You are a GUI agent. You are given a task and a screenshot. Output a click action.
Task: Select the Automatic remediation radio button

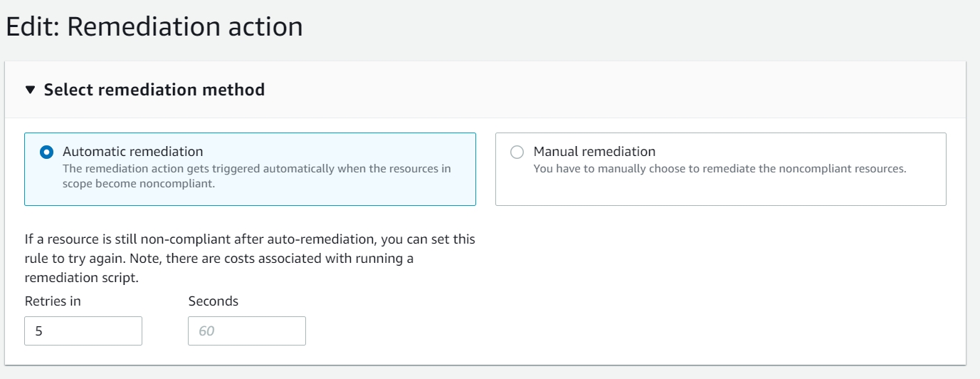coord(47,152)
